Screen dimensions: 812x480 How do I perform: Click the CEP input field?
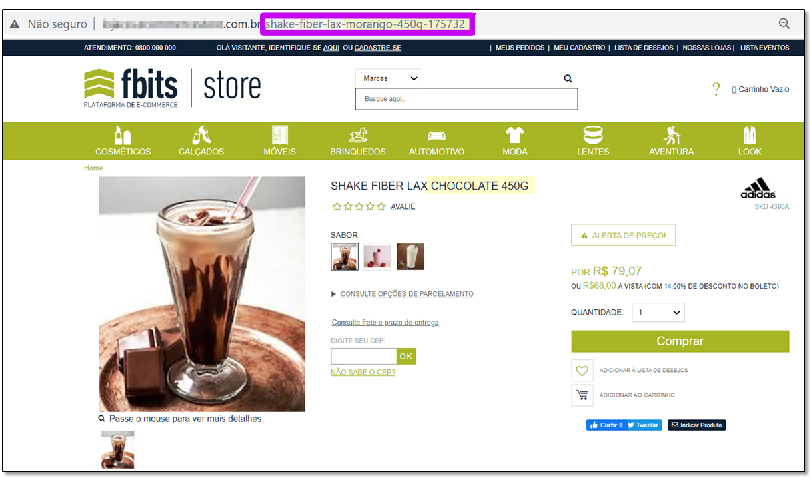click(x=364, y=356)
